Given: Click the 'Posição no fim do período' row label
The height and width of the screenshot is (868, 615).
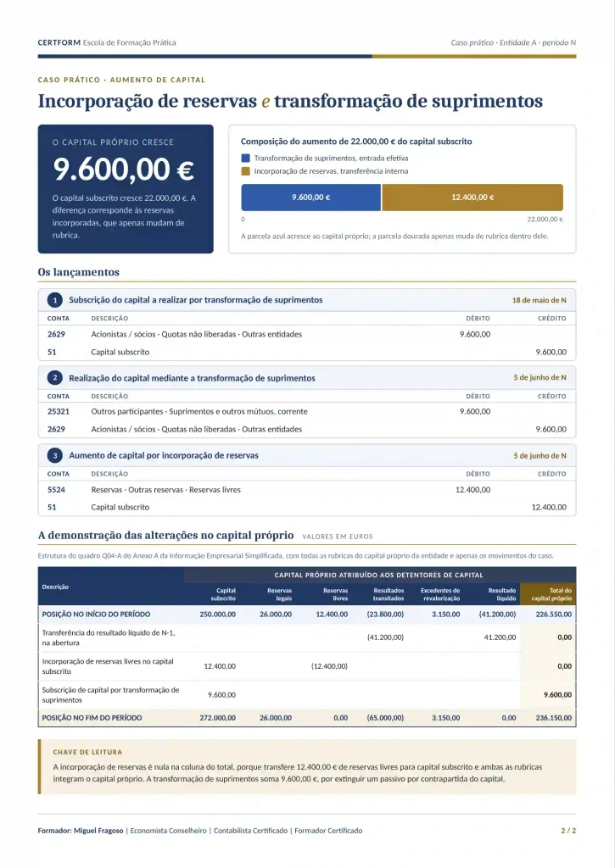Looking at the screenshot, I should point(92,718).
